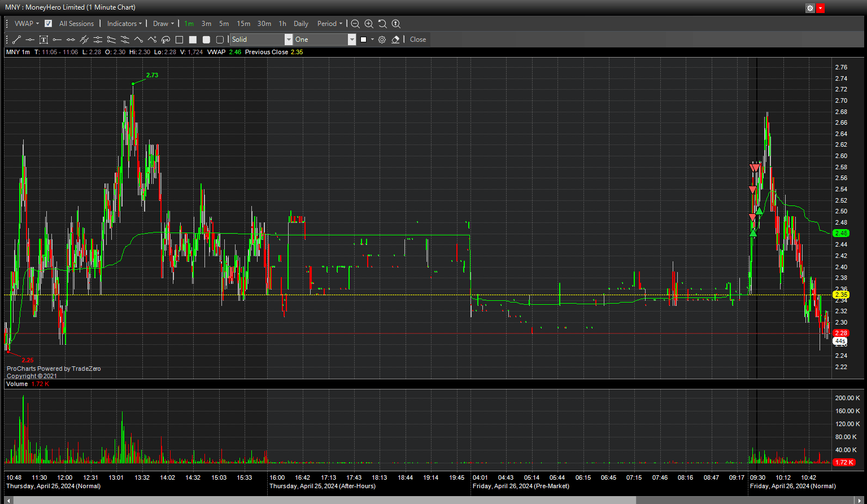Expand the Period dropdown
Viewport: 867px width, 504px height.
[x=329, y=24]
